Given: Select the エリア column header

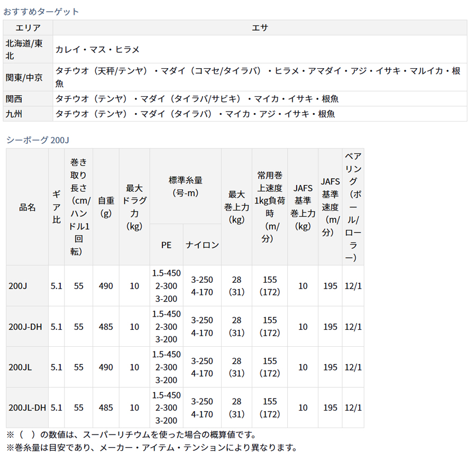Looking at the screenshot, I should (28, 28).
